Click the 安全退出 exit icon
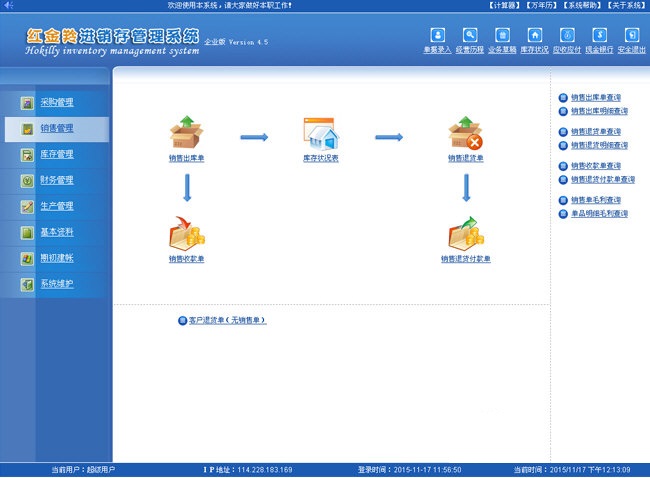This screenshot has width=650, height=478. tap(632, 35)
